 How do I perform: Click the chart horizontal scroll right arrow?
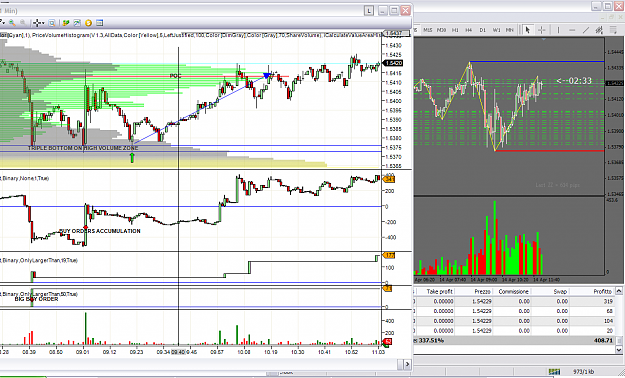pyautogui.click(x=407, y=364)
